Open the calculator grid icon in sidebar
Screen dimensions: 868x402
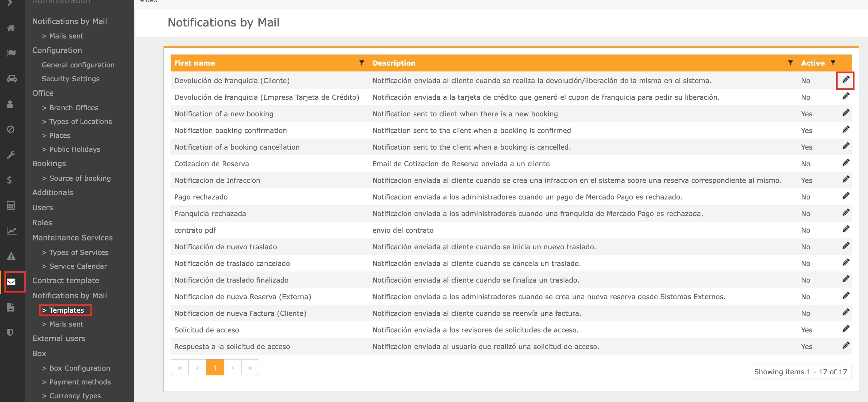pyautogui.click(x=11, y=205)
